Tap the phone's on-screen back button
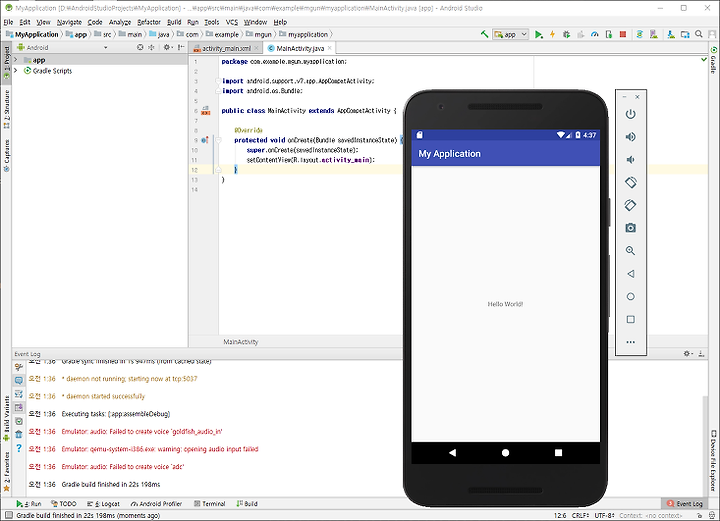Viewport: 720px width, 521px height. pyautogui.click(x=452, y=453)
